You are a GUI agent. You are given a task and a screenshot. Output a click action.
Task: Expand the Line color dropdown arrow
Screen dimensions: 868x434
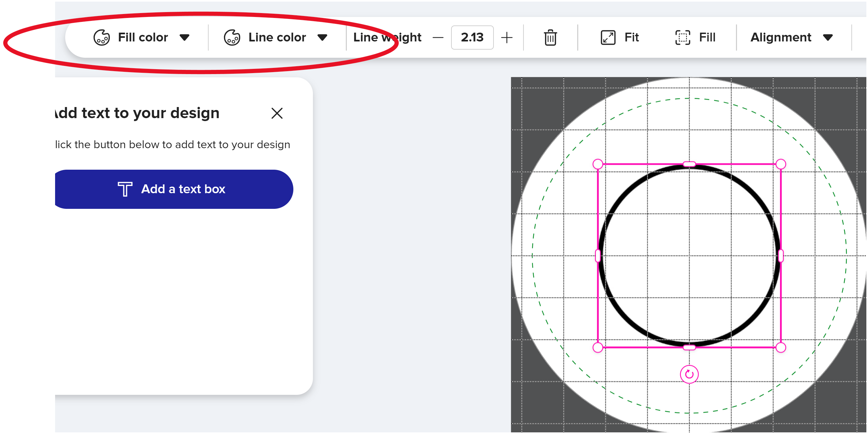(x=322, y=38)
